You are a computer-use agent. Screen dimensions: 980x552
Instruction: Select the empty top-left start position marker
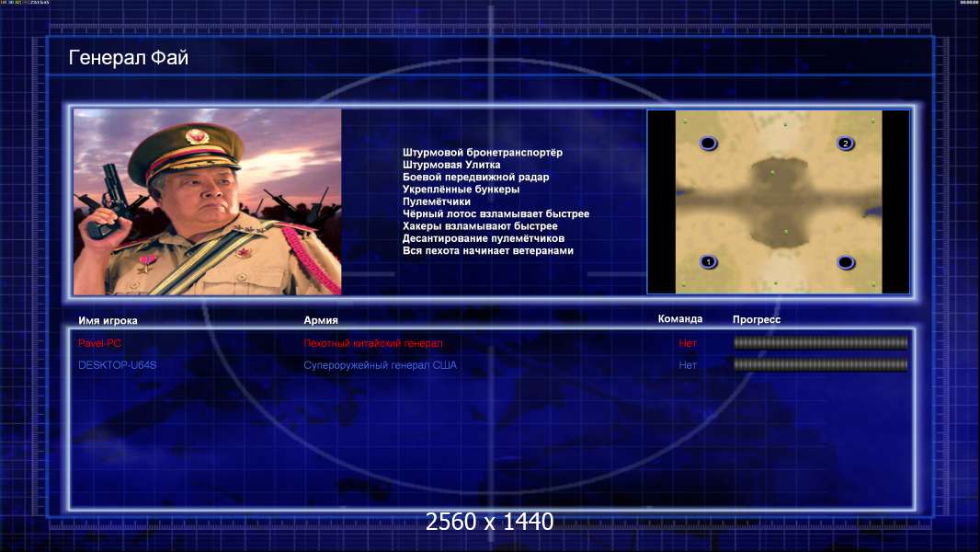click(708, 144)
